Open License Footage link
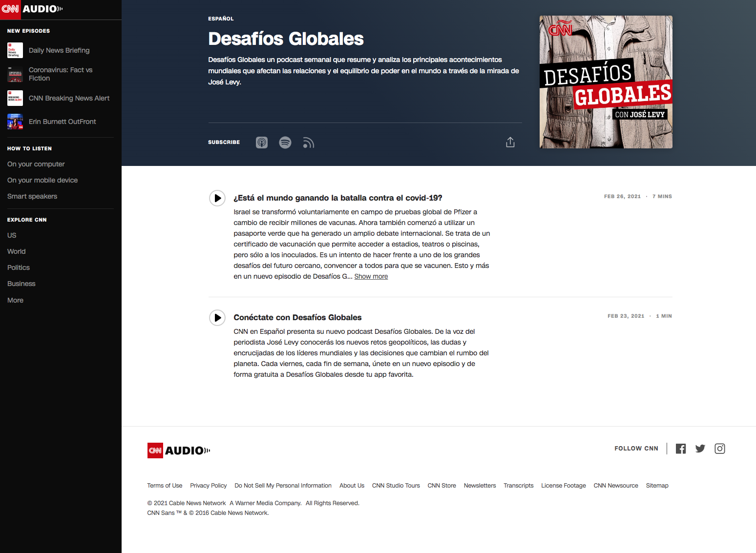The height and width of the screenshot is (553, 756). point(564,486)
